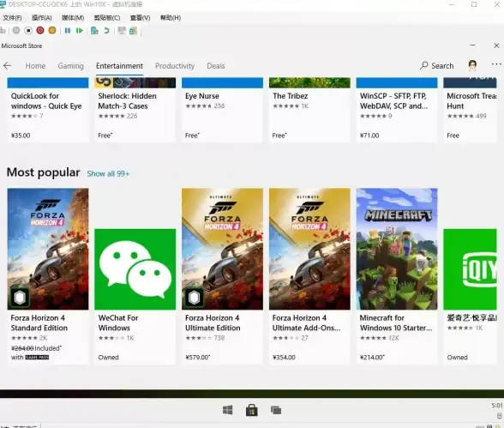The image size is (504, 428).
Task: Click the greyed-out Start VM toolbar icon
Action: pyautogui.click(x=16, y=31)
